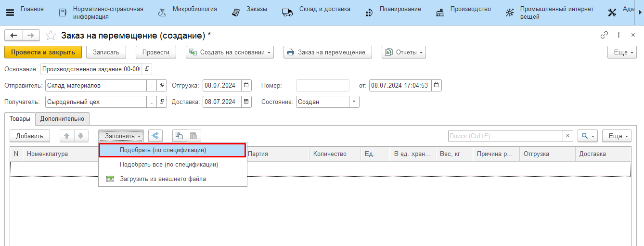
Task: Copy link using the chain icon
Action: coord(604,35)
